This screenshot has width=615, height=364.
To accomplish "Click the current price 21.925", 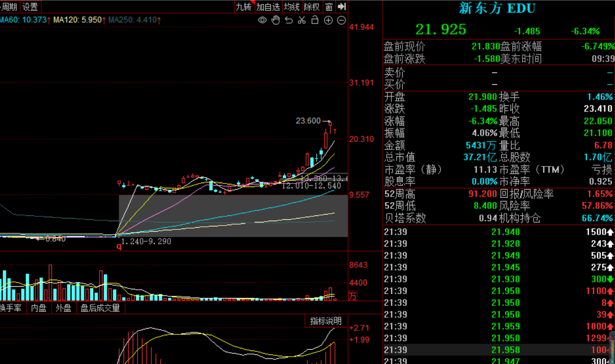I will point(441,30).
